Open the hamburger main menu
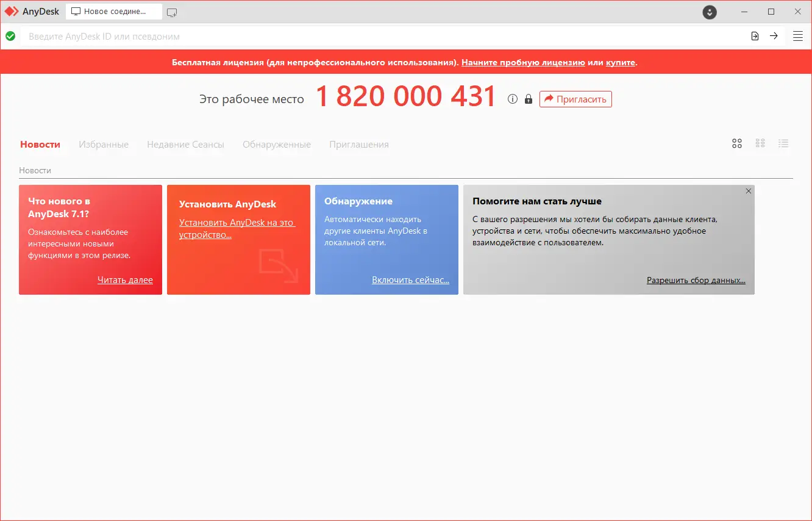This screenshot has width=812, height=521. (x=797, y=36)
